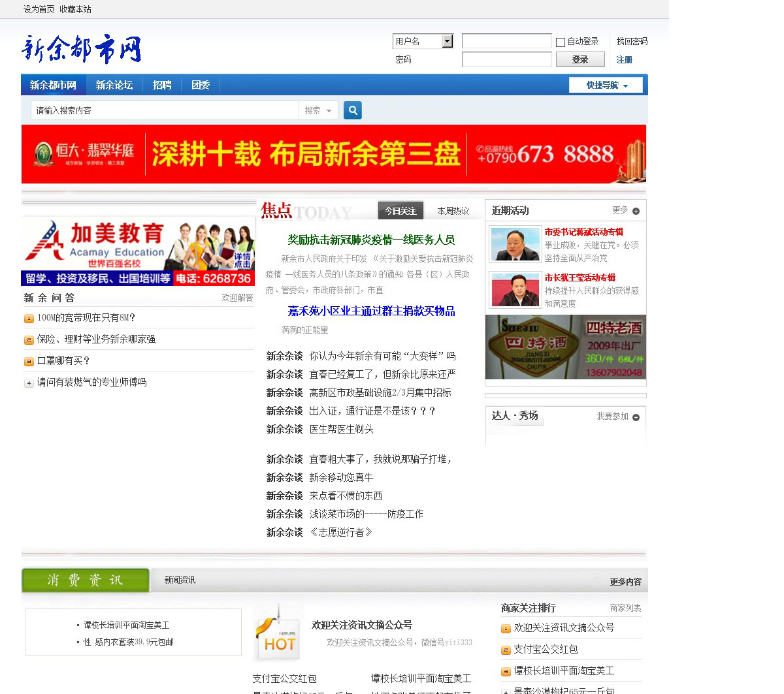Click the search content input field

165,110
